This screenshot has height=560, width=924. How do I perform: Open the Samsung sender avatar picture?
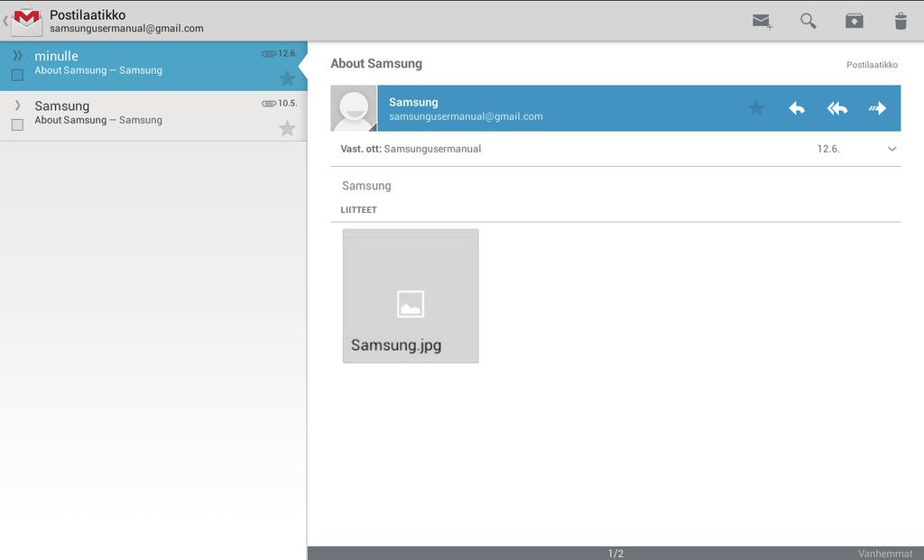tap(354, 108)
